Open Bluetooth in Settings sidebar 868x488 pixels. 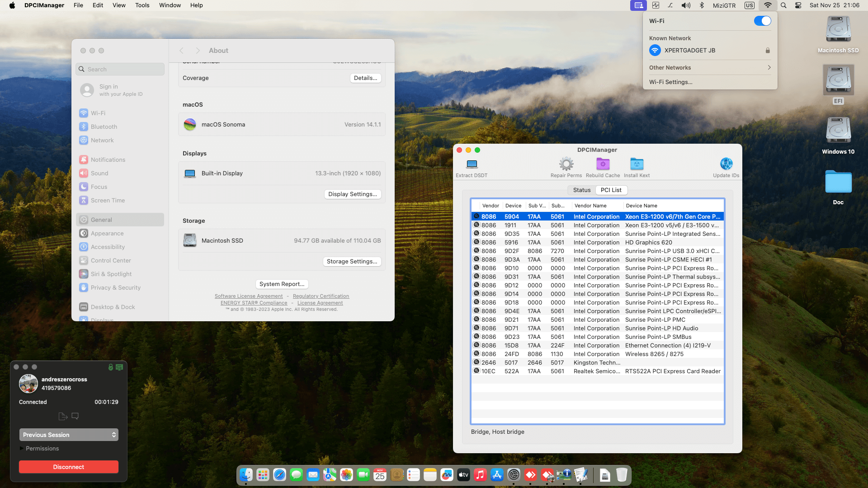(x=120, y=127)
